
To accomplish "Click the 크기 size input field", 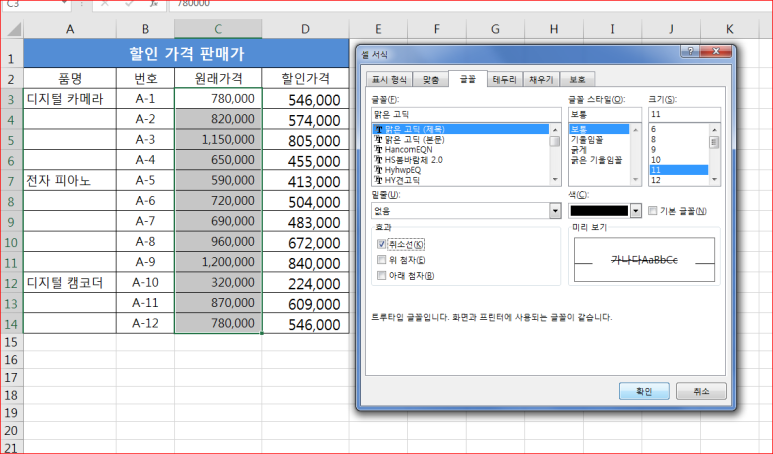I will [684, 114].
